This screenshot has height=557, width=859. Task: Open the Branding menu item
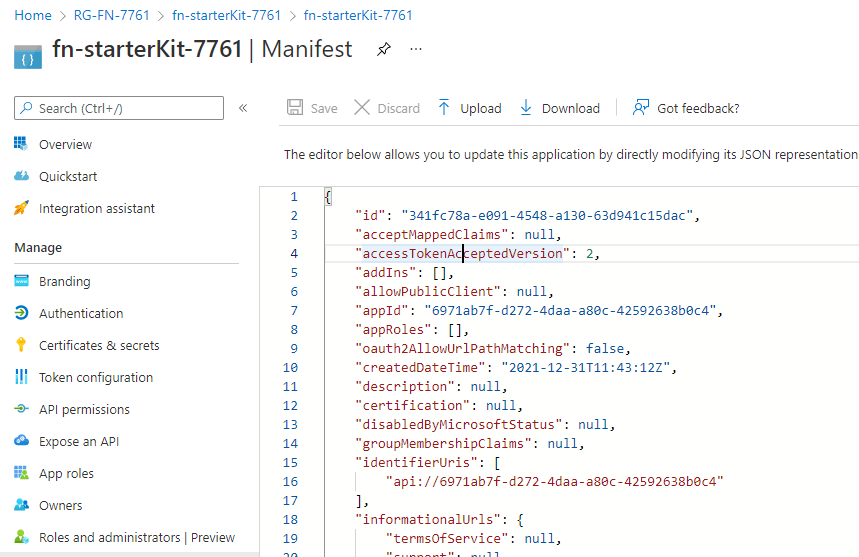coord(64,281)
